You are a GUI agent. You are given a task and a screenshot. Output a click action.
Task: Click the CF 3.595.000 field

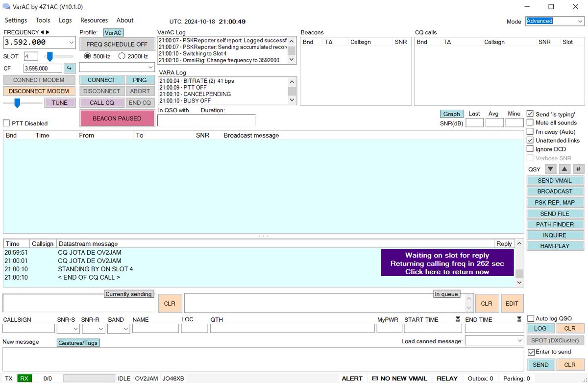click(43, 69)
